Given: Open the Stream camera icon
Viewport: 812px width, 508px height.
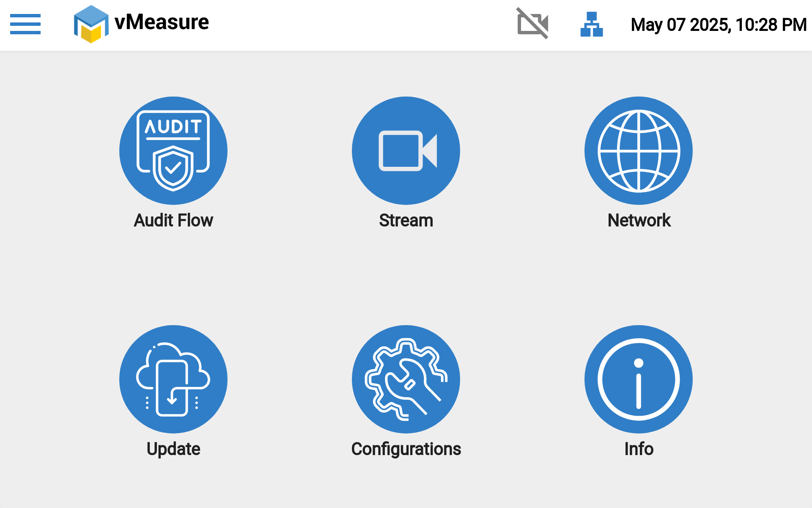Looking at the screenshot, I should coord(406,150).
